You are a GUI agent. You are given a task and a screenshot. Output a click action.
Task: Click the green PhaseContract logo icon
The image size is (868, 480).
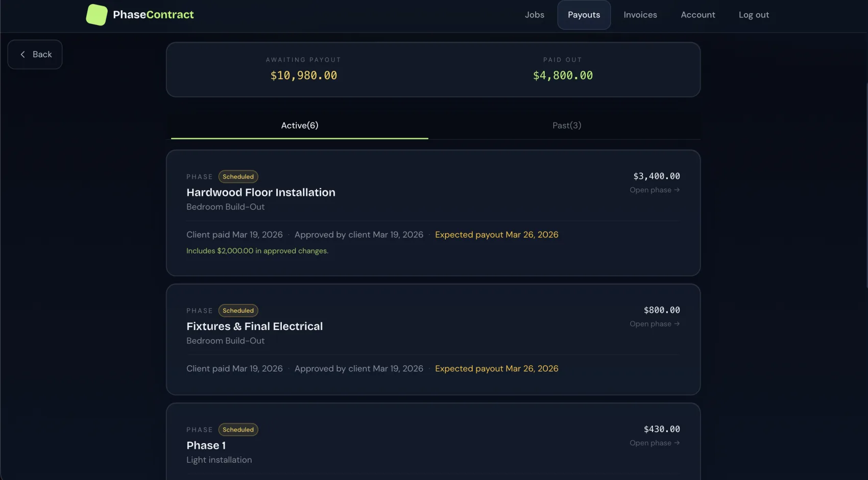[x=97, y=15]
